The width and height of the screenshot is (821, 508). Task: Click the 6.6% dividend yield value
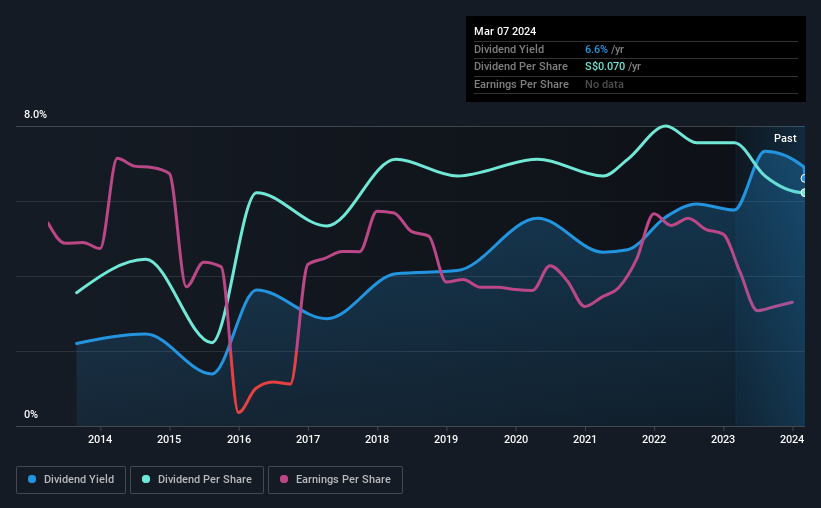tap(596, 49)
